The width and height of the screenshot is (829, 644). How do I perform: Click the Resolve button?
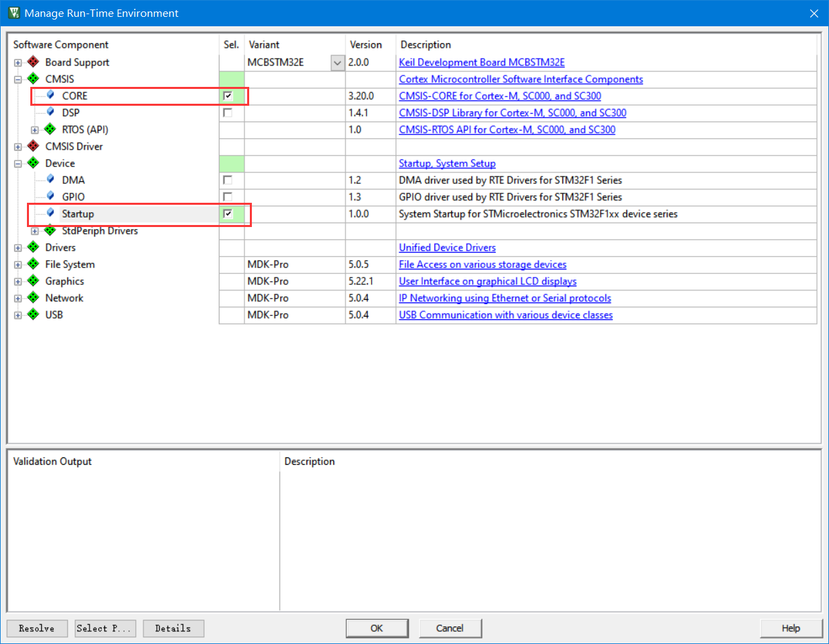[37, 628]
